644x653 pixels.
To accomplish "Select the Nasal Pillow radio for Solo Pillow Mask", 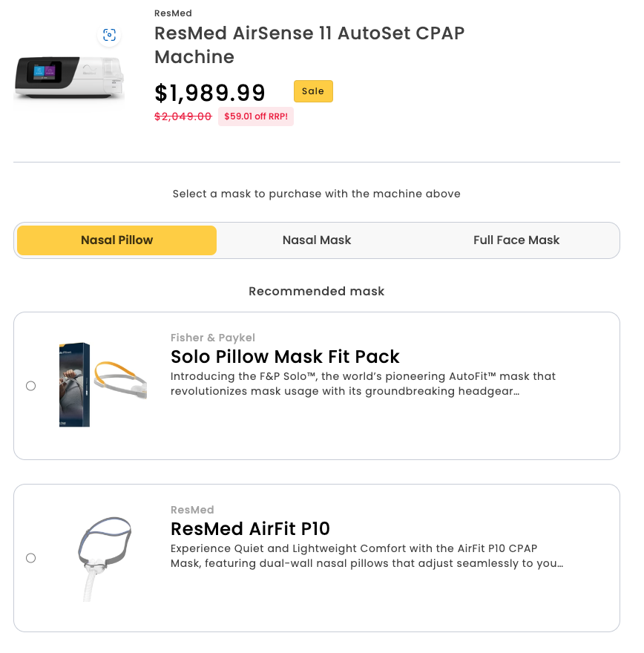I will click(x=30, y=385).
